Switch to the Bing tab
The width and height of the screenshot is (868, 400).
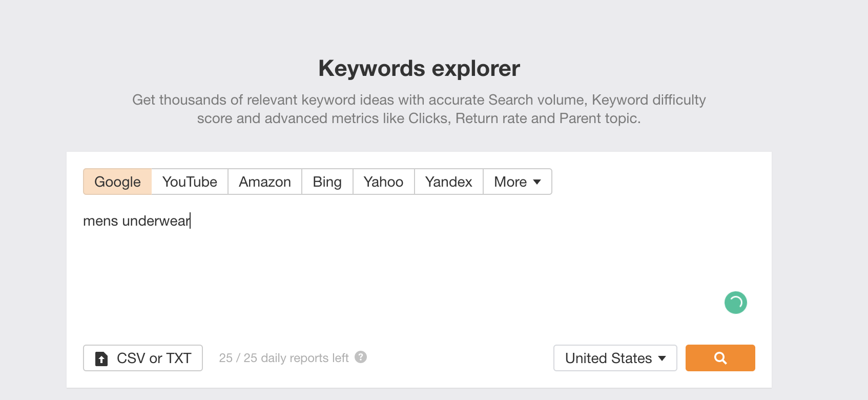[x=327, y=182]
